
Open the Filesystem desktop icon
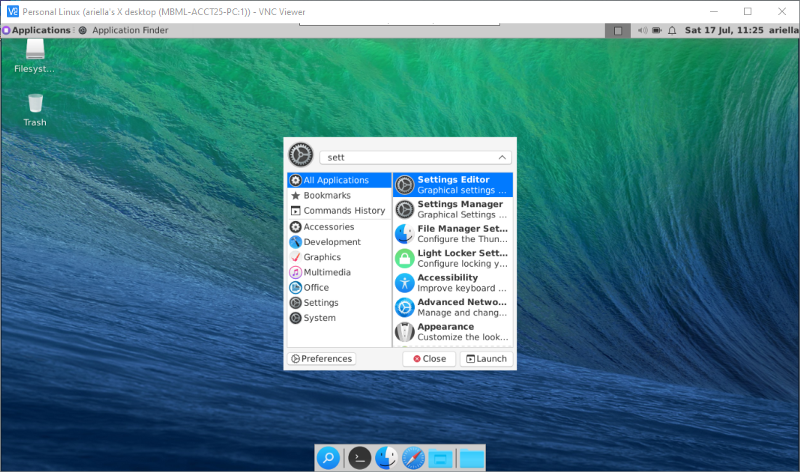coord(35,56)
